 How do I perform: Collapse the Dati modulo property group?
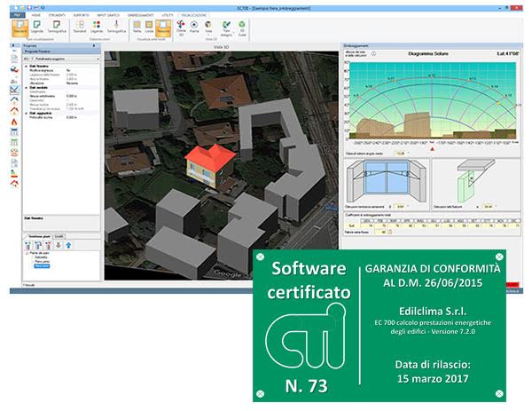pos(26,88)
